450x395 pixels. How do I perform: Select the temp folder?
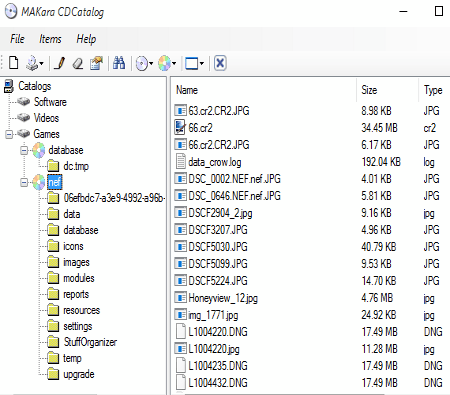[72, 358]
